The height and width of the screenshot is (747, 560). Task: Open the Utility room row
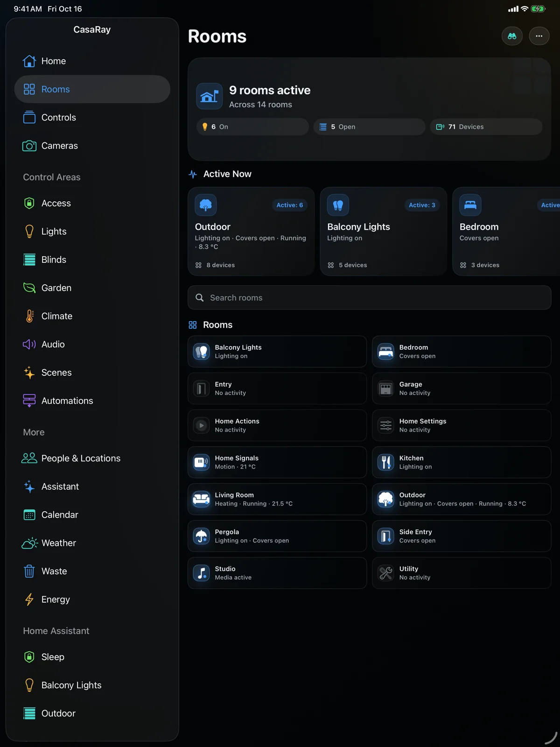tap(462, 573)
